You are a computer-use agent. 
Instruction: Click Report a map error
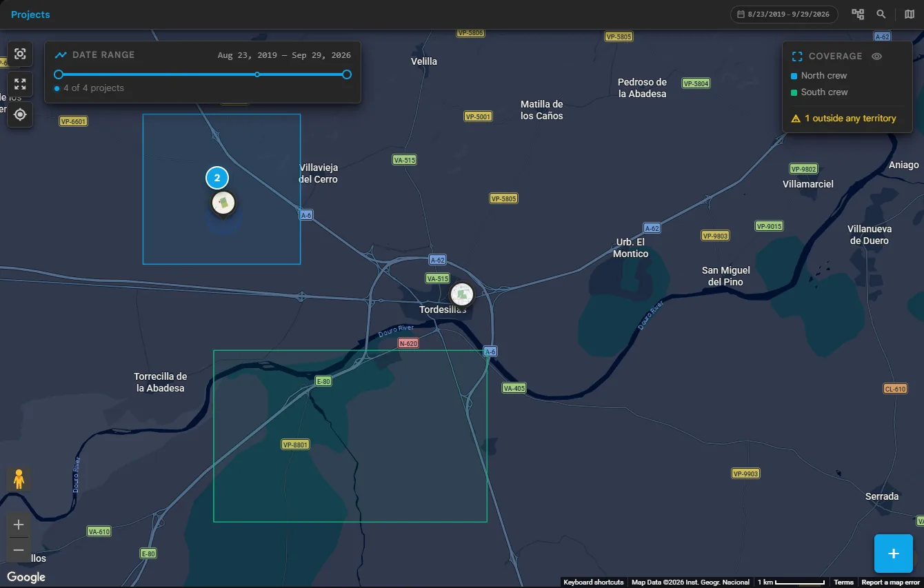click(x=891, y=582)
